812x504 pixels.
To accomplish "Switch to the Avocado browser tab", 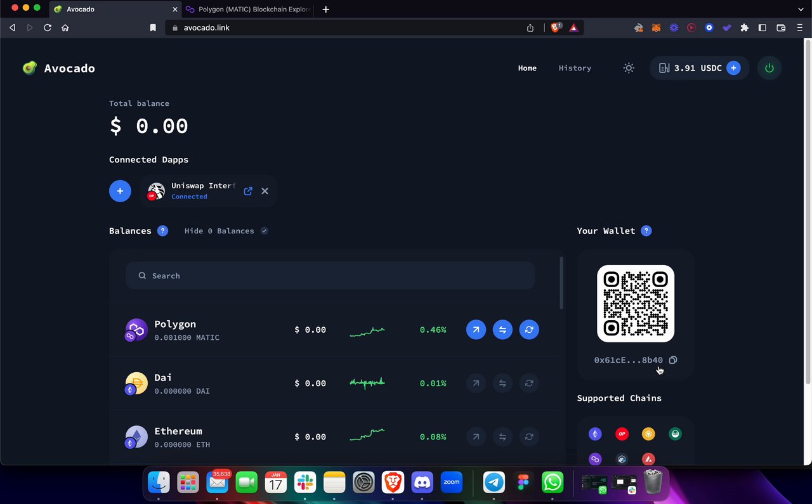I will (116, 10).
